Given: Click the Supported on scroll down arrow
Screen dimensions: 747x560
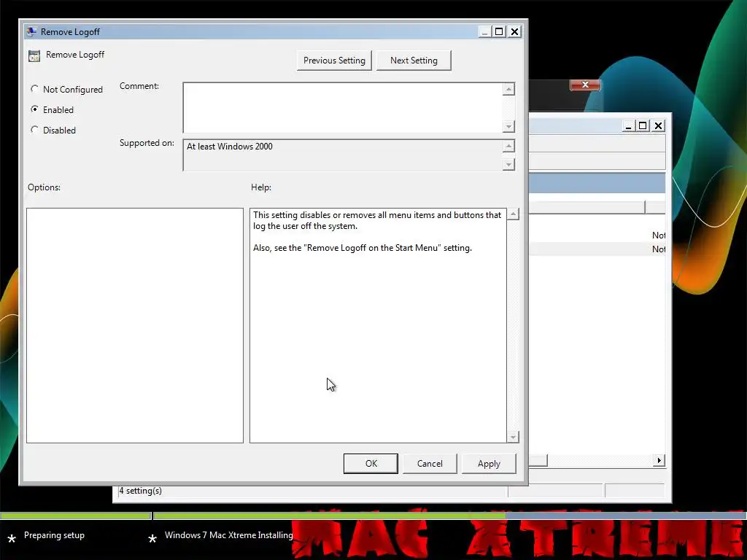Looking at the screenshot, I should tap(508, 164).
